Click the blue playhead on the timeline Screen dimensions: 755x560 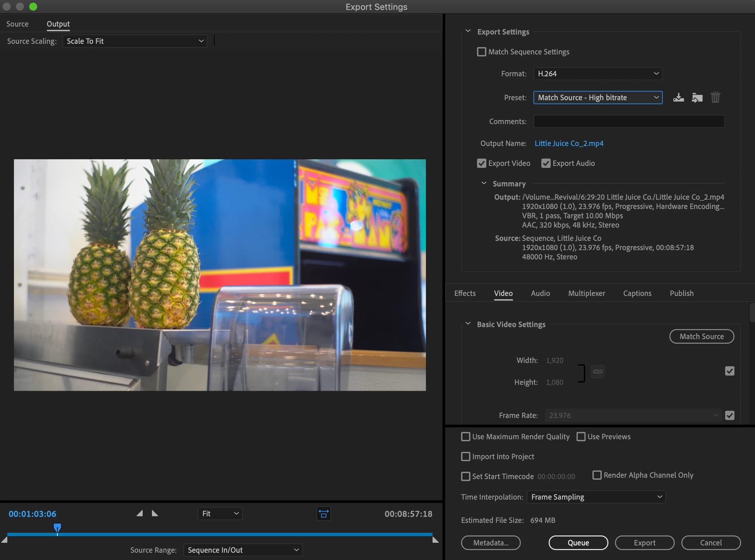[57, 527]
